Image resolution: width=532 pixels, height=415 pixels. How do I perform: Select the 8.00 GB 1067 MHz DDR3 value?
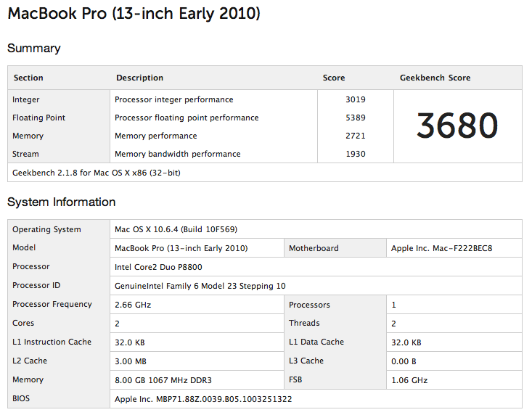click(x=163, y=380)
